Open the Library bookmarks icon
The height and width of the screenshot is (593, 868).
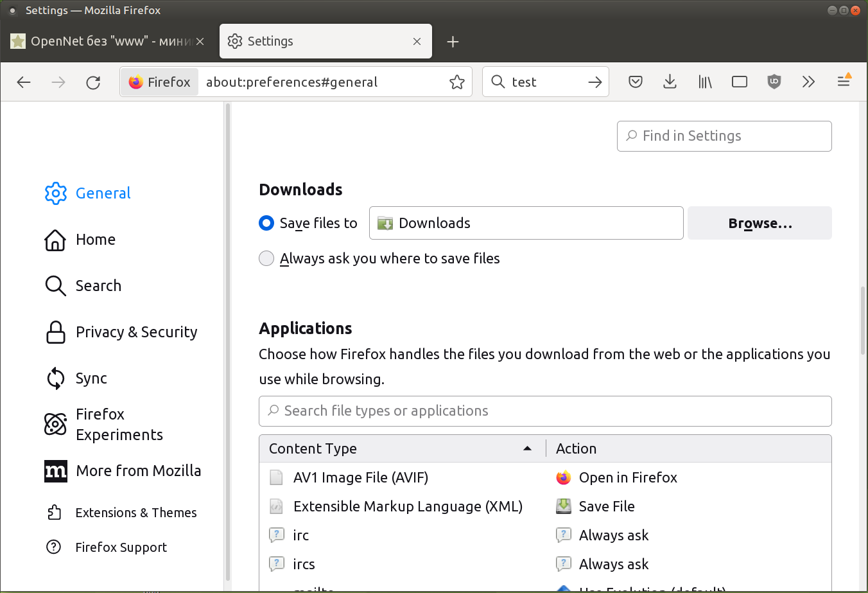(705, 82)
